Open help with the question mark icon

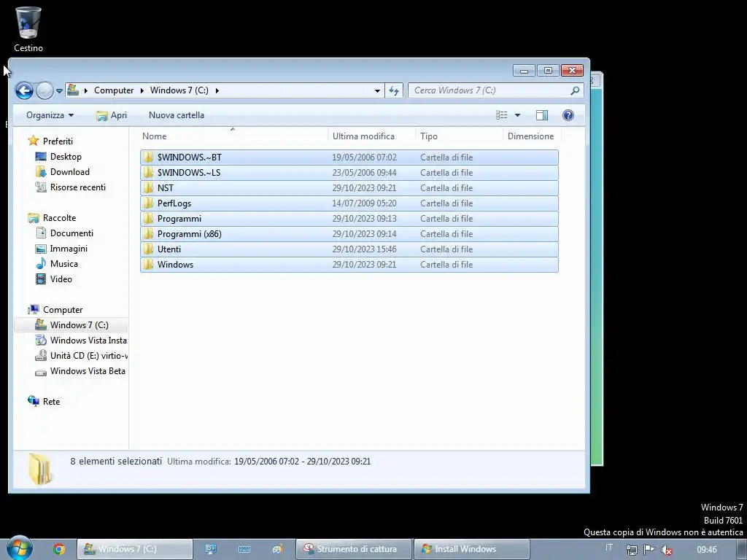pyautogui.click(x=568, y=115)
